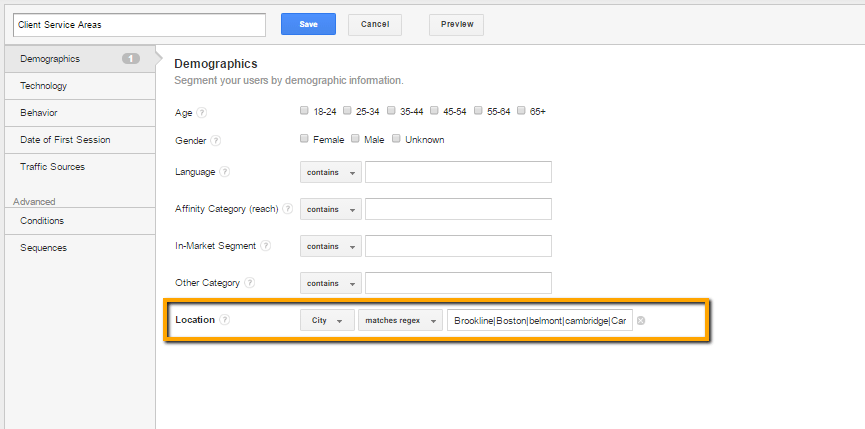865x429 pixels.
Task: Open the Language help question mark
Action: click(225, 171)
